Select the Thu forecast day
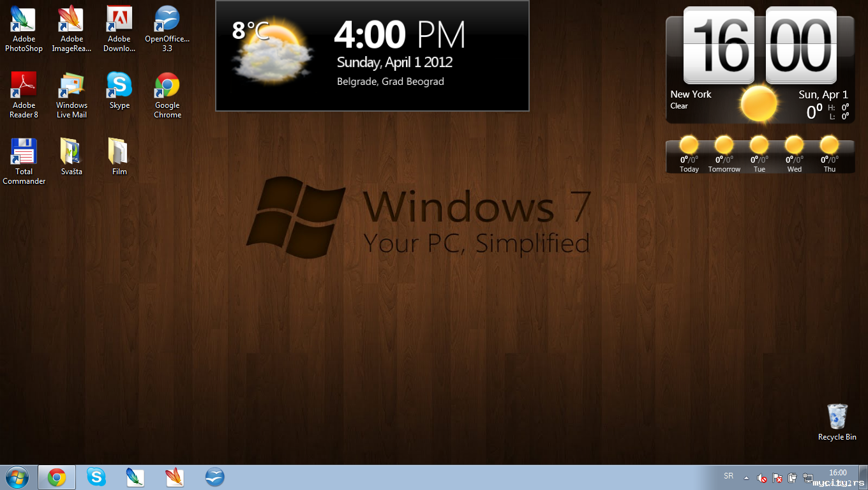The width and height of the screenshot is (868, 490). click(830, 154)
